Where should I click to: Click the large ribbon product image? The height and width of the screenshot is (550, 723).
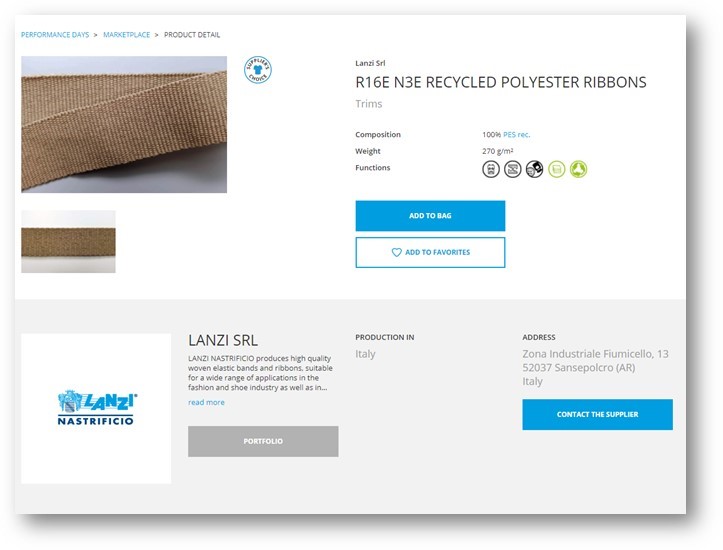coord(124,124)
